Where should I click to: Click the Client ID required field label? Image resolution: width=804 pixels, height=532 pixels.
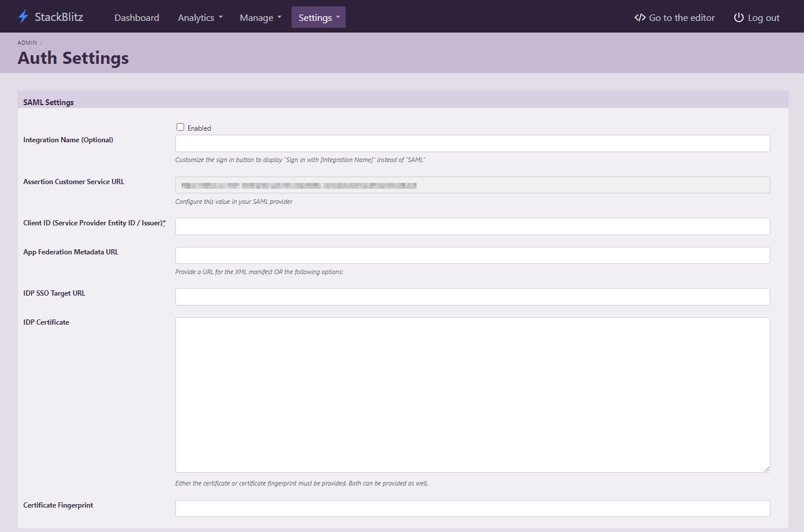[94, 223]
